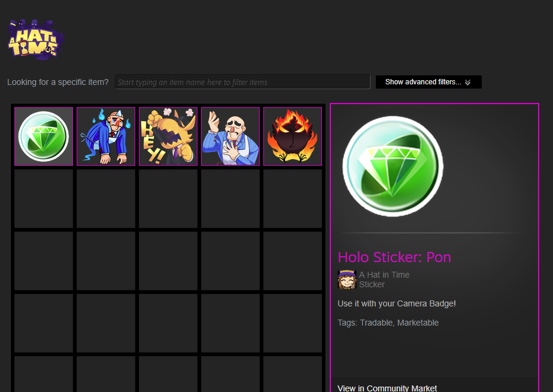Click the Tags: Tradable, Marketable text
Image resolution: width=553 pixels, height=392 pixels.
click(x=388, y=323)
